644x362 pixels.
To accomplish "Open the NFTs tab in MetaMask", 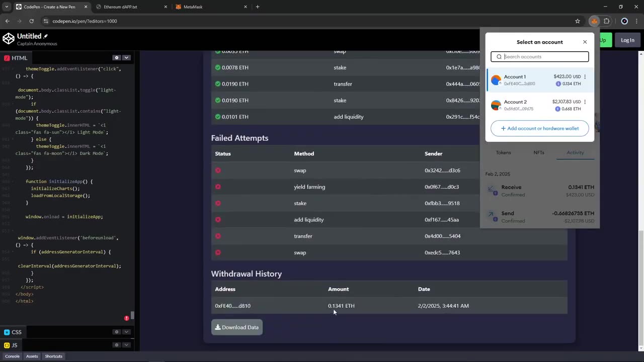I will [539, 153].
